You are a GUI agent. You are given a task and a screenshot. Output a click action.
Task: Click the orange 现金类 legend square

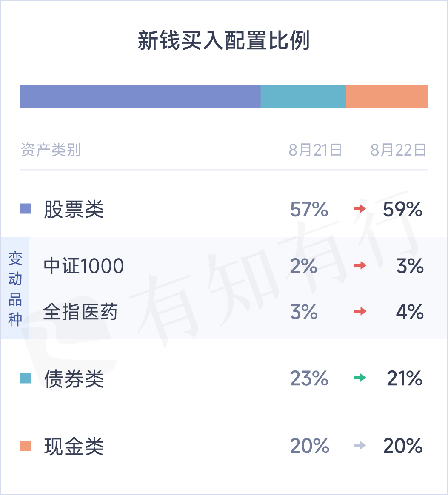(x=26, y=446)
